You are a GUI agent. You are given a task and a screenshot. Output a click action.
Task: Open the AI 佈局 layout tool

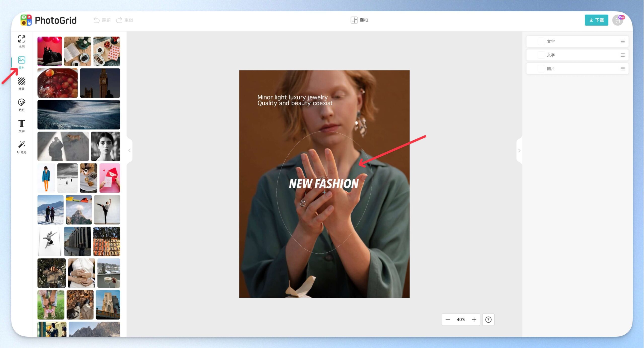[21, 148]
